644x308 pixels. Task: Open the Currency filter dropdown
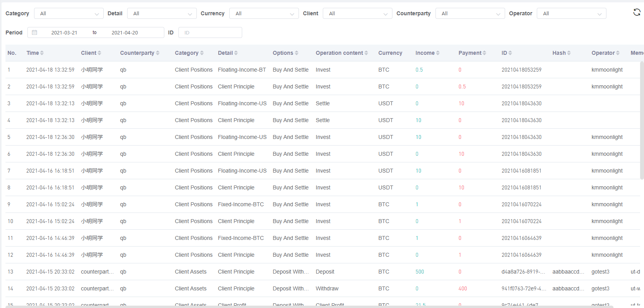coord(264,13)
